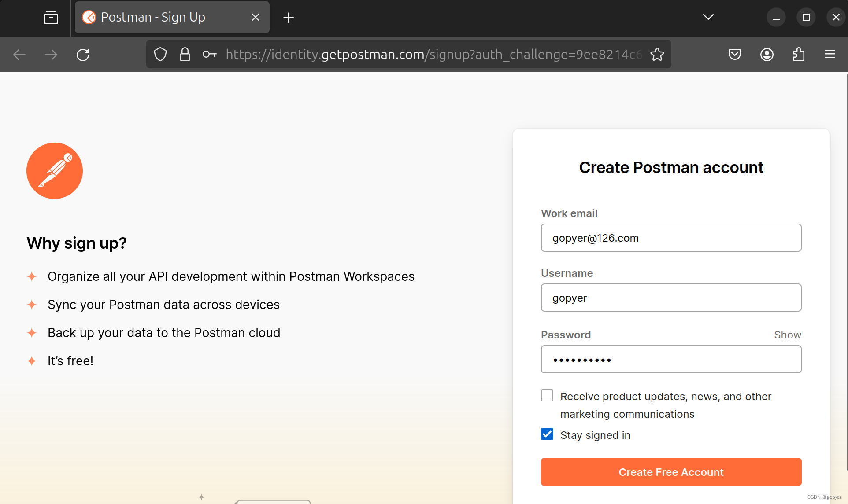Click the browser forward navigation arrow

click(x=51, y=55)
